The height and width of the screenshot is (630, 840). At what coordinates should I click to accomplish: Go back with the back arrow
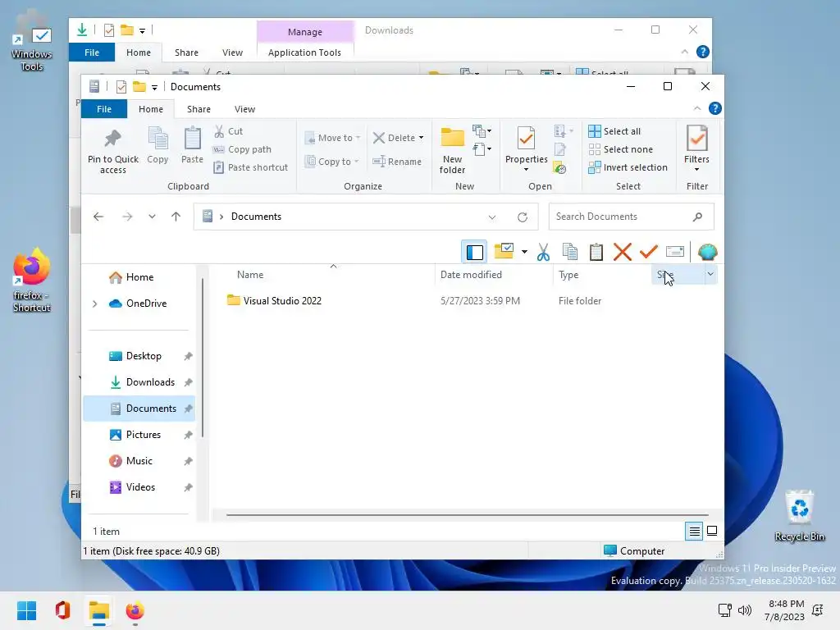[98, 217]
